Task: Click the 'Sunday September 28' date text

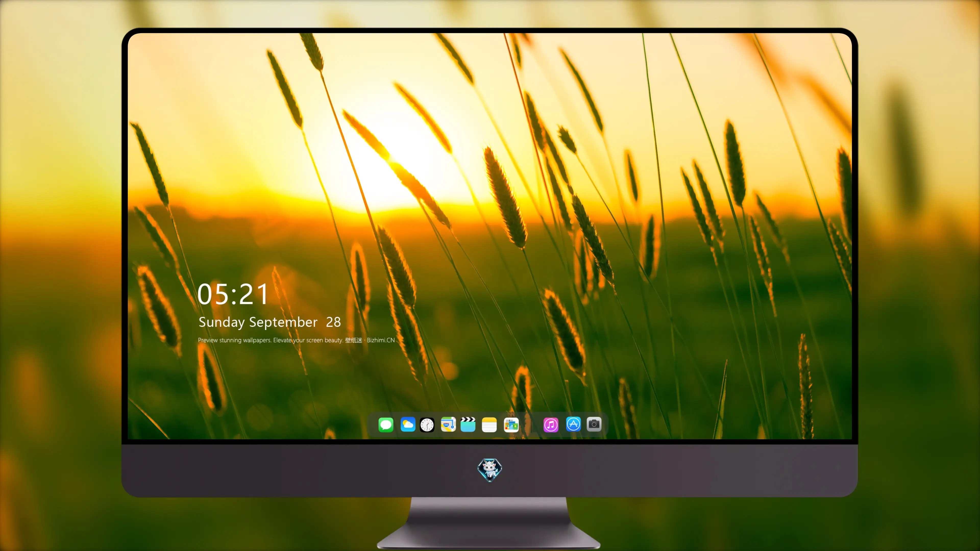Action: (x=269, y=322)
